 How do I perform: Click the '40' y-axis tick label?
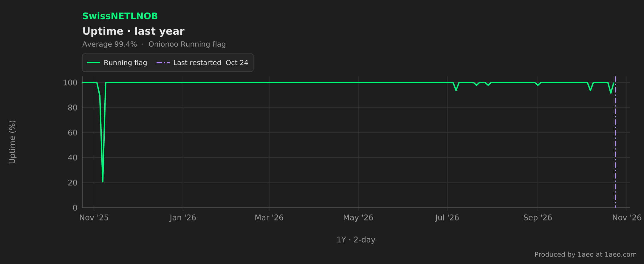point(72,158)
